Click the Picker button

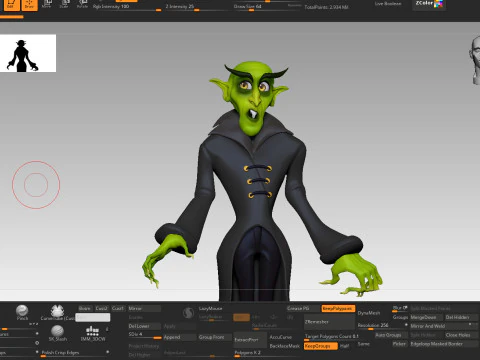point(399,344)
